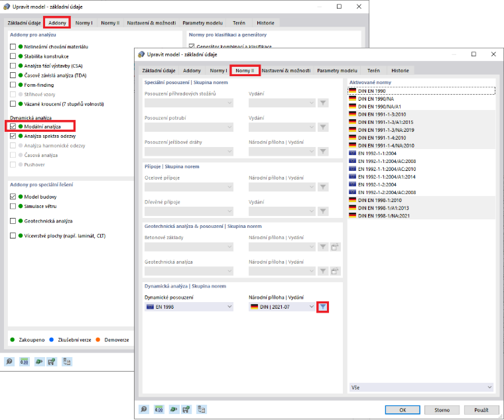Click copy-settings icon beside Geotechnická analýza filter
The image size is (504, 420).
click(x=335, y=271)
